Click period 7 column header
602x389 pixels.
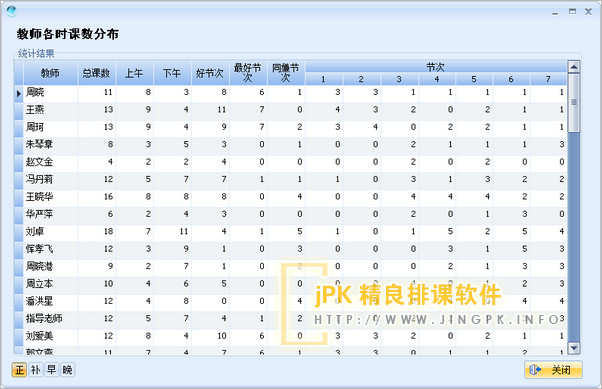[x=548, y=79]
